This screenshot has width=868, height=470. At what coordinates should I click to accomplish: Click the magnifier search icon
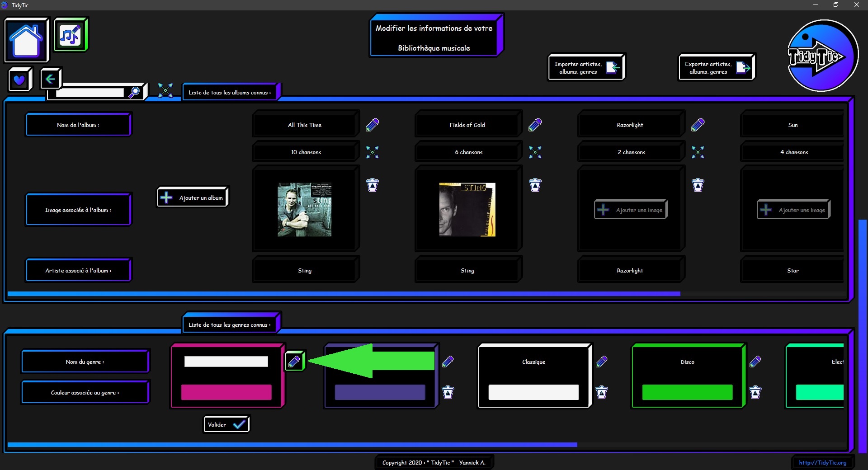coord(134,92)
